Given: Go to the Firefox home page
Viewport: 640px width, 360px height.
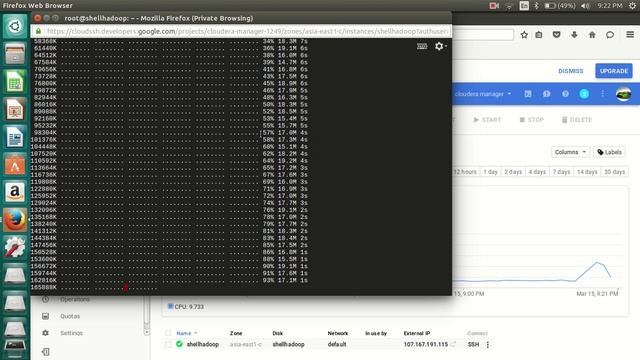Looking at the screenshot, I should pyautogui.click(x=592, y=35).
